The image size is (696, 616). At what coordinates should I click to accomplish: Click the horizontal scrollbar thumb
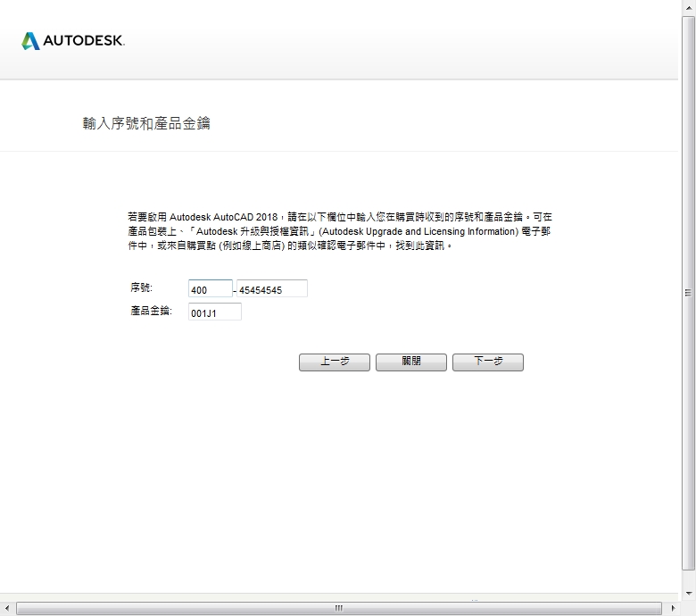click(339, 608)
